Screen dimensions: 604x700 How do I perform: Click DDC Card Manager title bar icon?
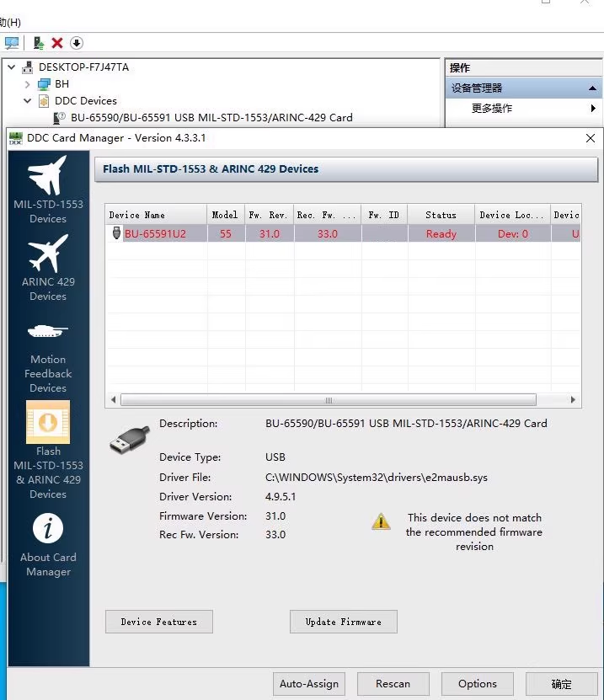pyautogui.click(x=16, y=138)
